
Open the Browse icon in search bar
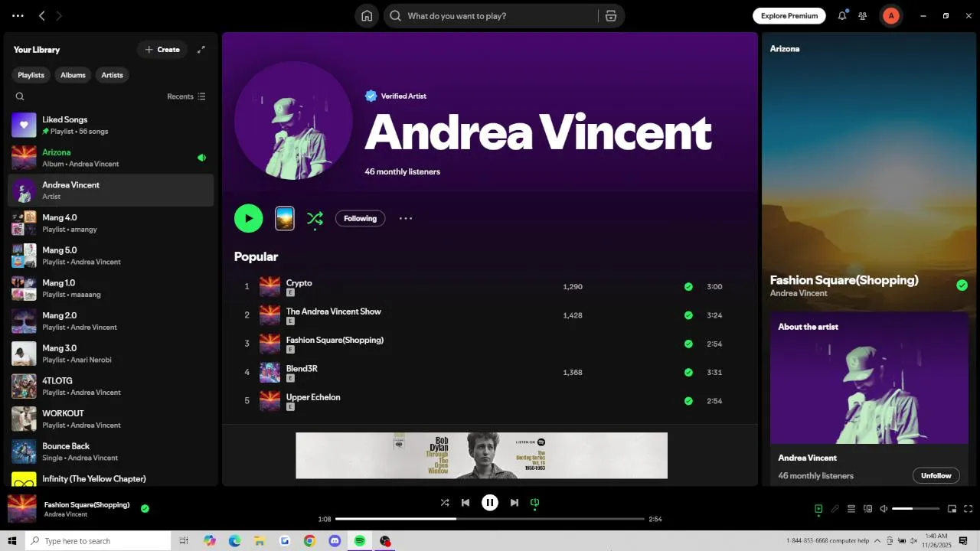pyautogui.click(x=610, y=16)
